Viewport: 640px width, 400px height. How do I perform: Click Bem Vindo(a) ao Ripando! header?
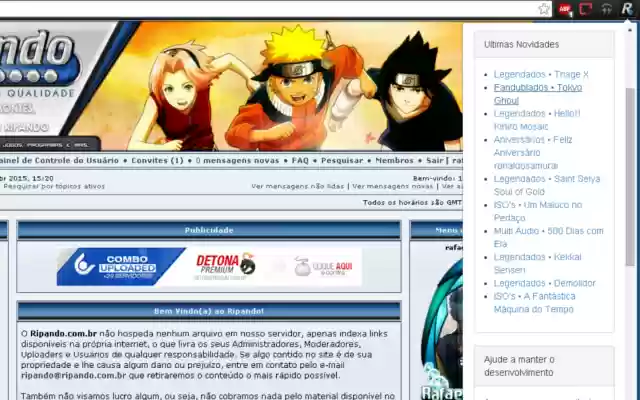209,311
